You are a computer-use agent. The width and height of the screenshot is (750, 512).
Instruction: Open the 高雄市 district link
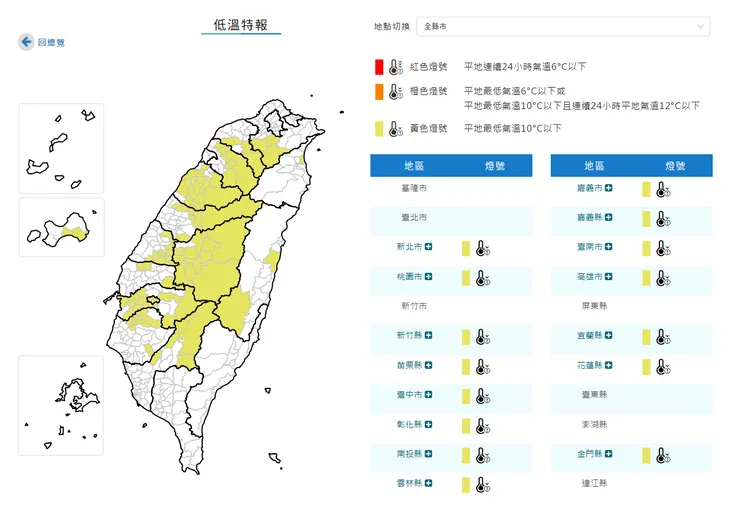[x=590, y=277]
